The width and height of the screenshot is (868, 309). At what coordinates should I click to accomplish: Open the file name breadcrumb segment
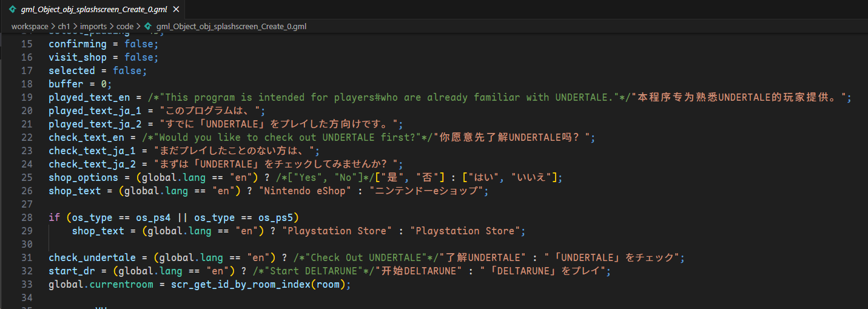(231, 27)
